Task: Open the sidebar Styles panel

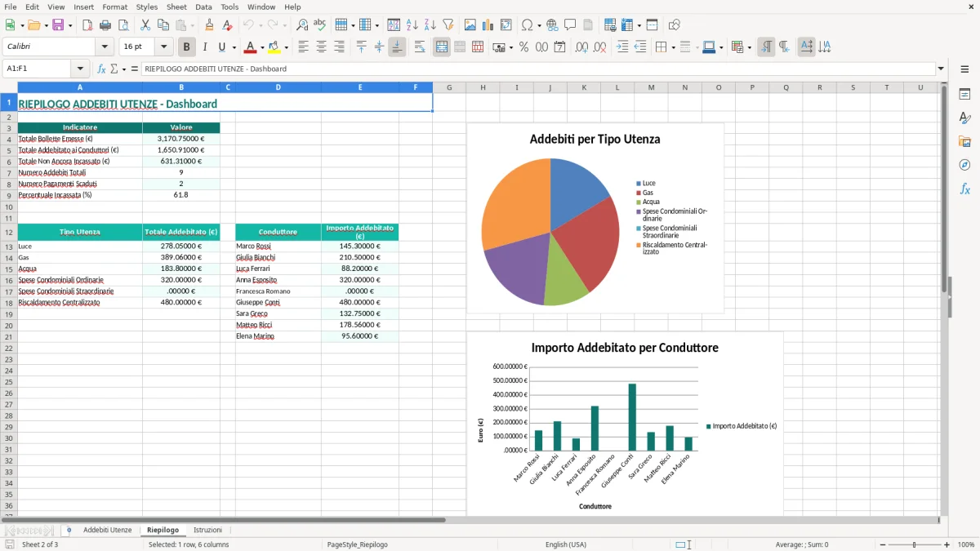Action: click(x=964, y=118)
